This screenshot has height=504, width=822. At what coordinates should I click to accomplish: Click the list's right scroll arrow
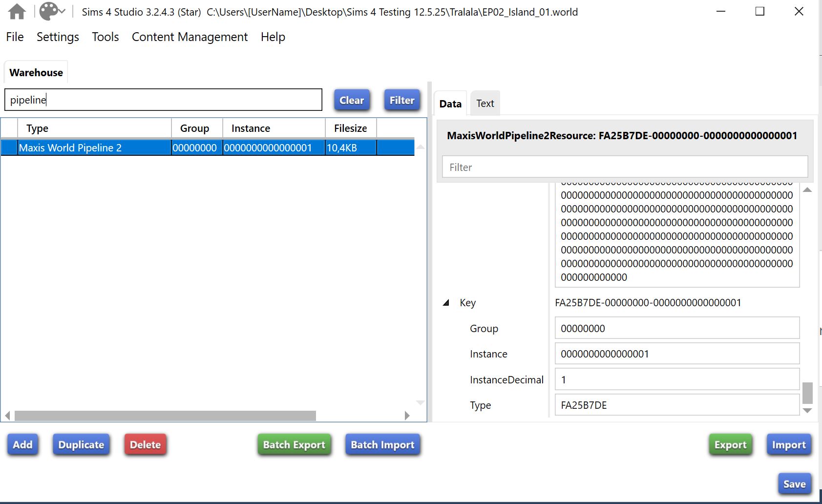tap(407, 416)
